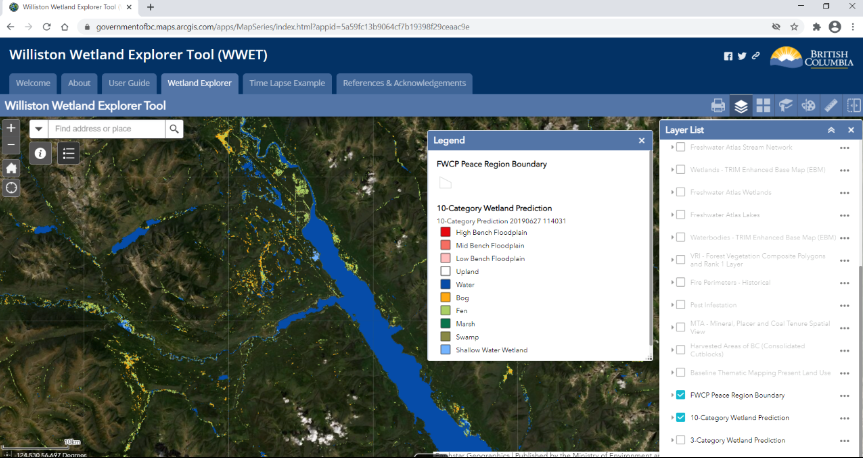This screenshot has height=458, width=863.
Task: Open options for Pest Infestation layer
Action: point(844,305)
